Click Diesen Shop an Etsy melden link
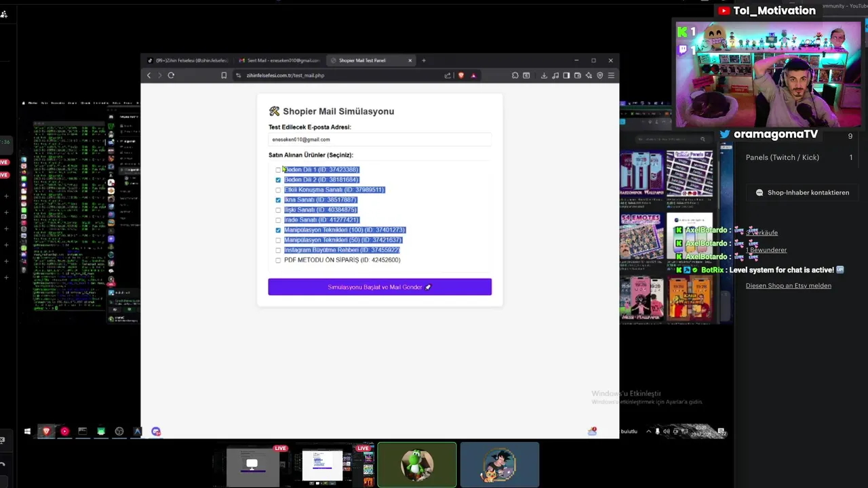The image size is (868, 488). 789,285
